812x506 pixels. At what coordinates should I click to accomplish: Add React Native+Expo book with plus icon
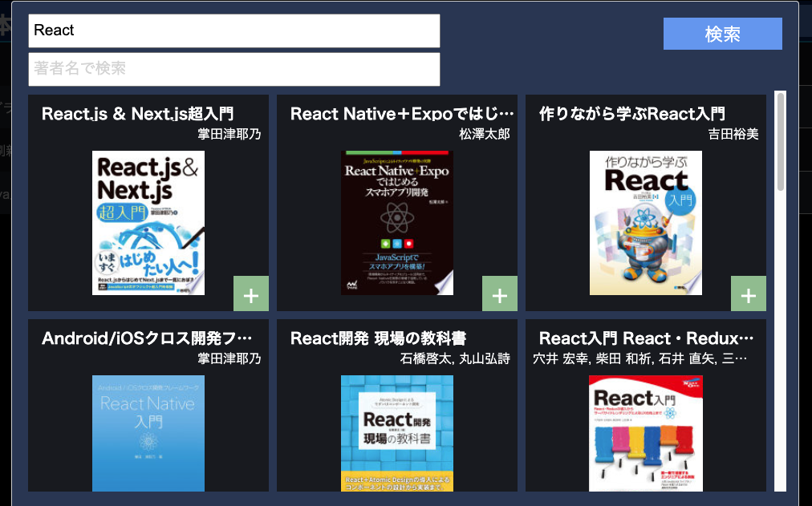click(500, 293)
